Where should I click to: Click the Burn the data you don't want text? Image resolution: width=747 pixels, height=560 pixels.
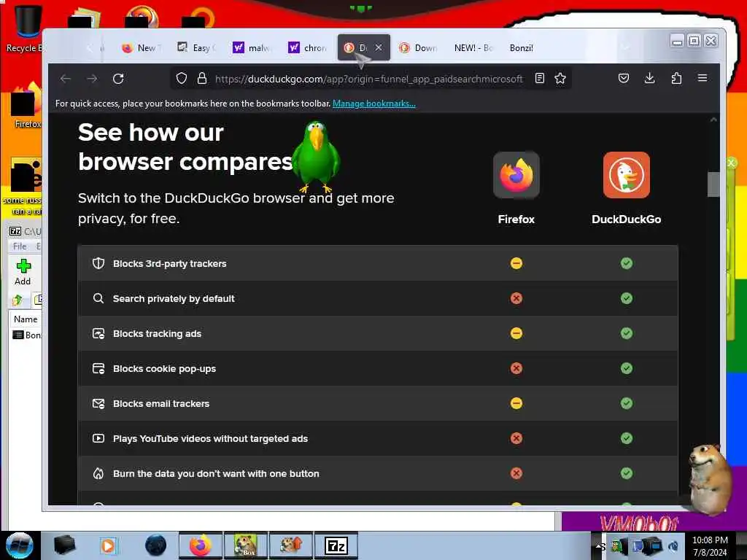216,473
